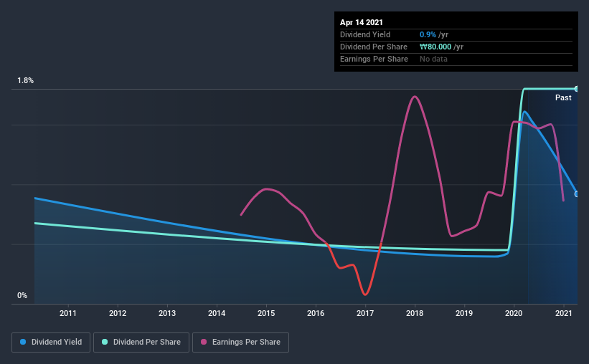589x364 pixels.
Task: Click the 0.9% dividend yield value
Action: (428, 34)
